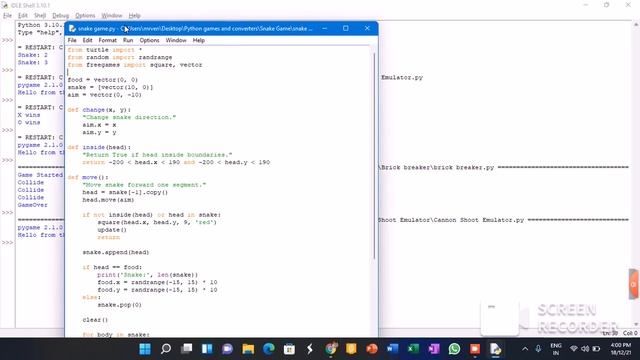Click 'GameOver' output in the shell
Image resolution: width=640 pixels, height=360 pixels.
point(33,205)
